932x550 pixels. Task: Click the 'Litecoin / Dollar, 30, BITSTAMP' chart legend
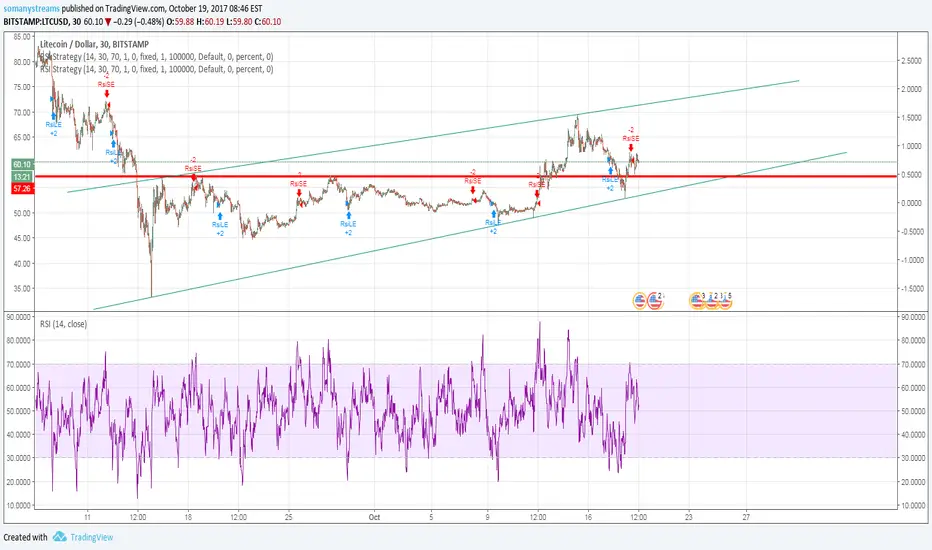point(95,44)
